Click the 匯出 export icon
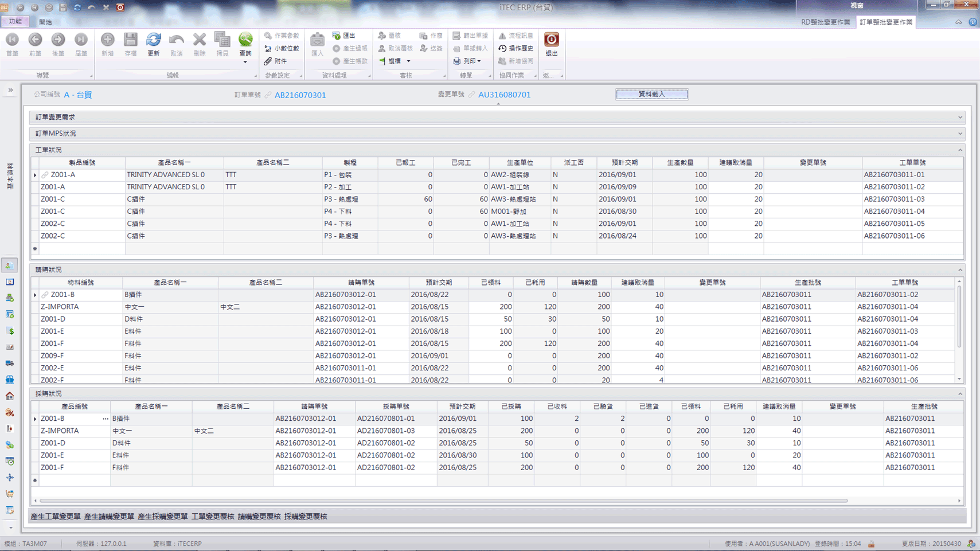 337,36
